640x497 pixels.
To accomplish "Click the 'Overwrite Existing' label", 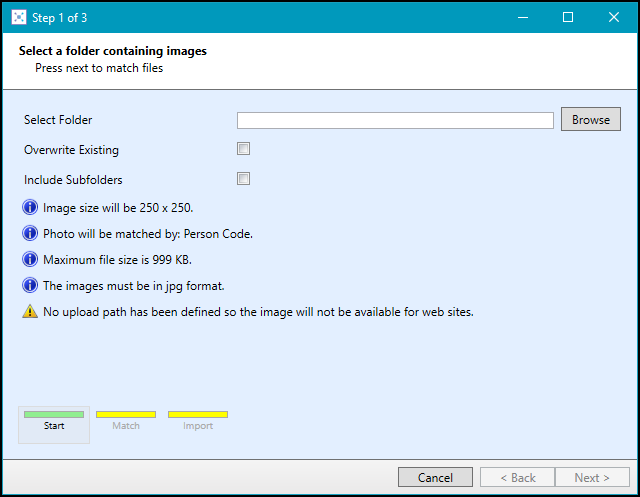I will point(71,150).
